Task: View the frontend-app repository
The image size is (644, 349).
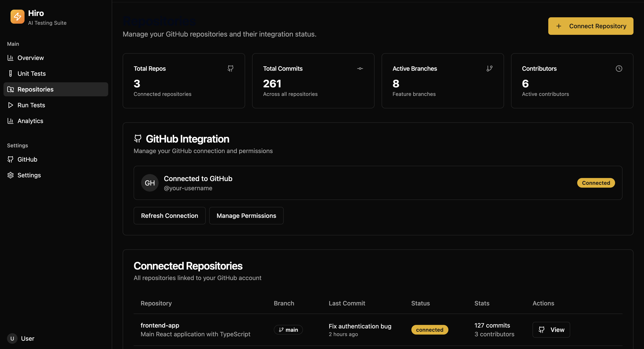Action: 551,330
